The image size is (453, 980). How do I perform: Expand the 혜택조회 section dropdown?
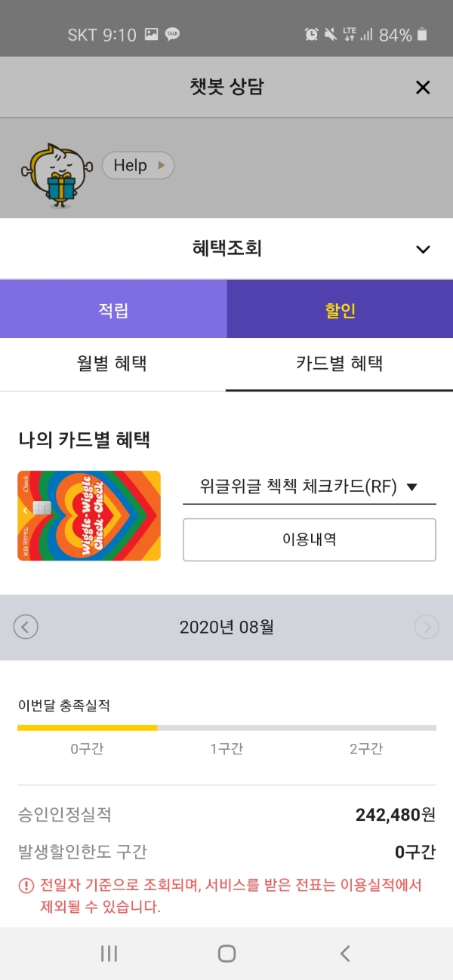coord(424,248)
